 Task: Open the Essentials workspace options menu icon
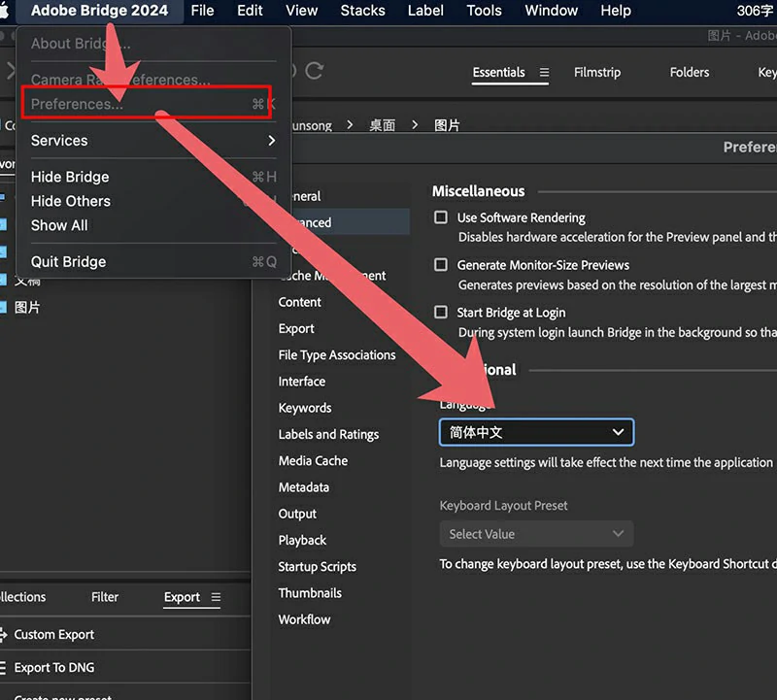click(544, 72)
